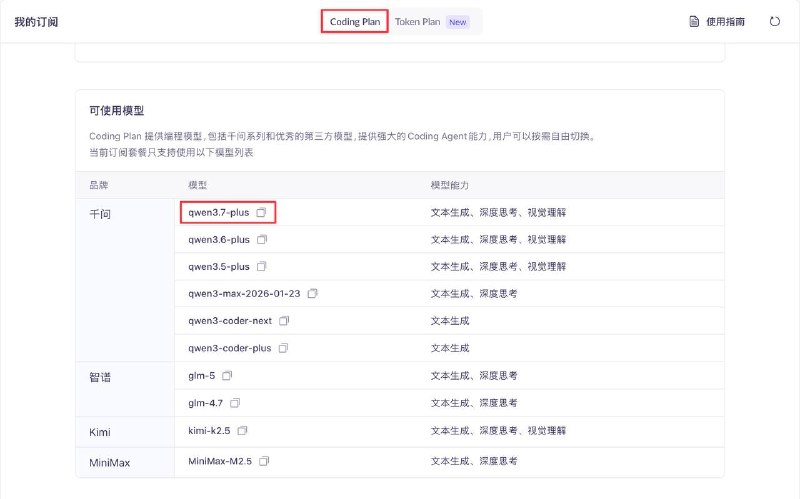Select the qwen3.5-plus model text
Screen dimensions: 800x499
pos(219,267)
